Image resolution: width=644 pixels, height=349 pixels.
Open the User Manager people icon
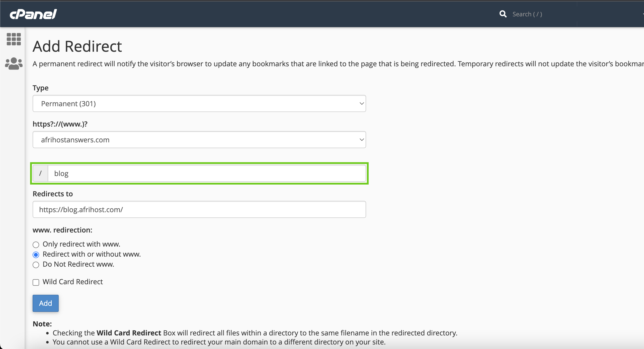pyautogui.click(x=14, y=64)
